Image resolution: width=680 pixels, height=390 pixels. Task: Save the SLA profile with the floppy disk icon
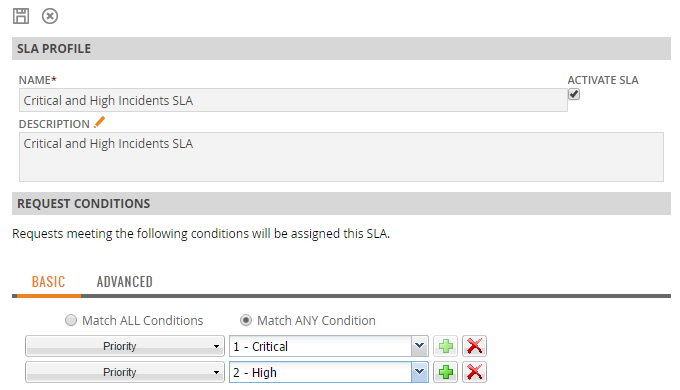pos(21,16)
